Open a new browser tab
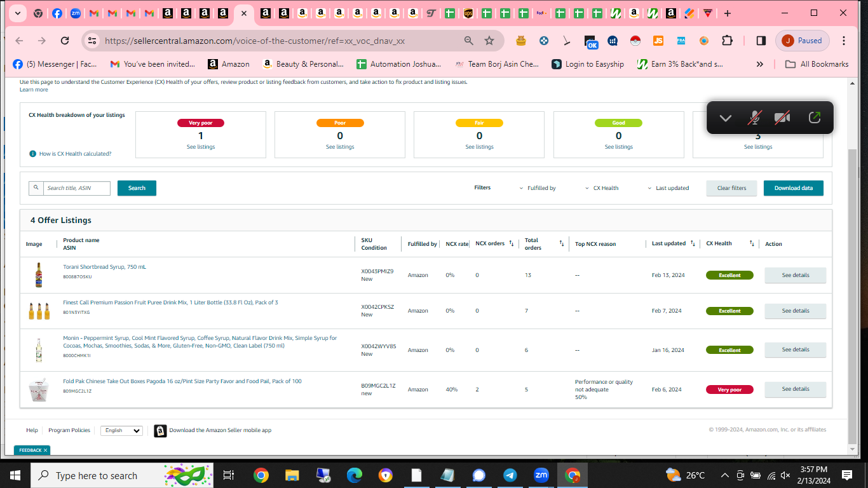The width and height of the screenshot is (868, 488). [x=728, y=13]
